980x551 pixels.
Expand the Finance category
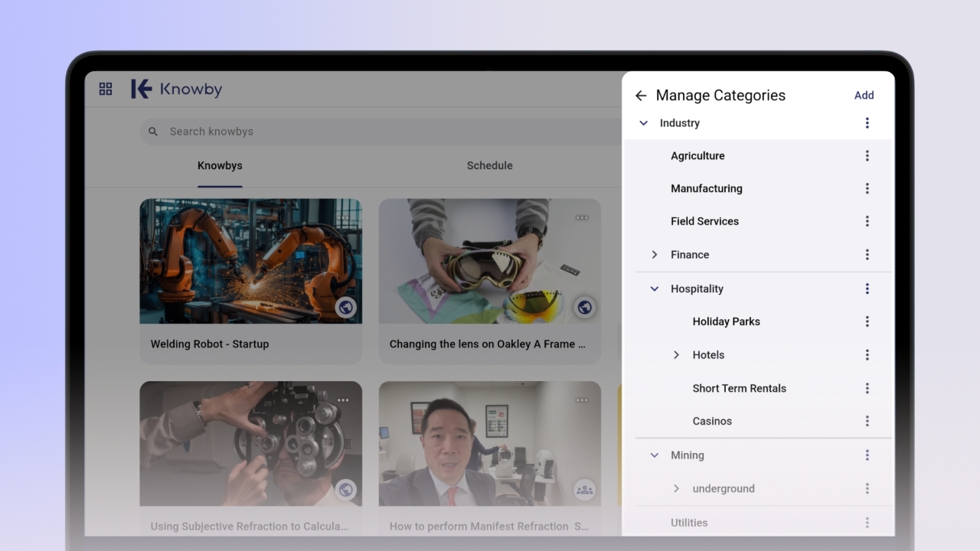[655, 255]
